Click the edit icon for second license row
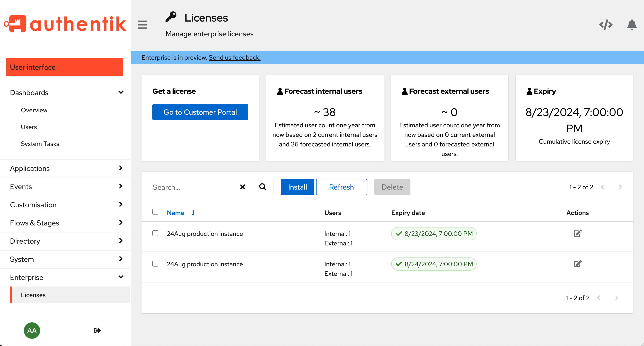The width and height of the screenshot is (644, 346). [578, 264]
